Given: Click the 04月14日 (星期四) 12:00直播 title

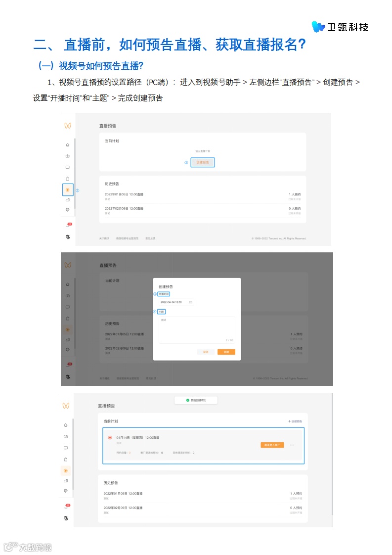Looking at the screenshot, I should [137, 438].
